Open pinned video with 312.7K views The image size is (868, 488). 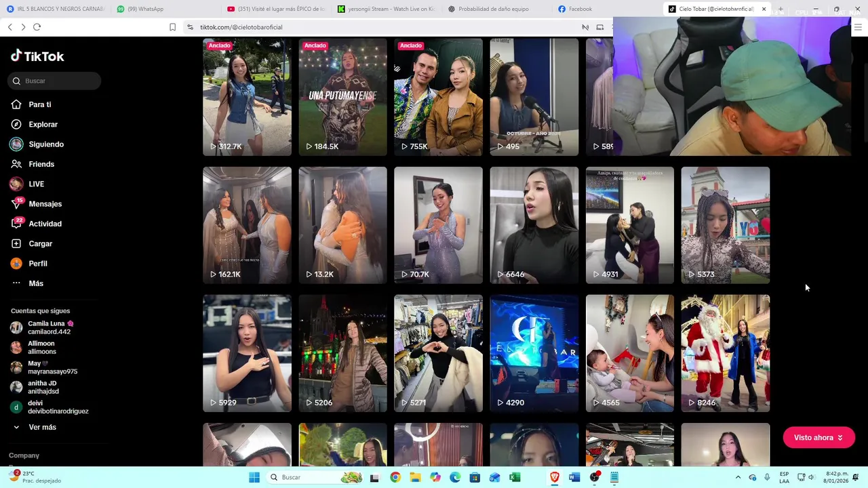pyautogui.click(x=247, y=97)
